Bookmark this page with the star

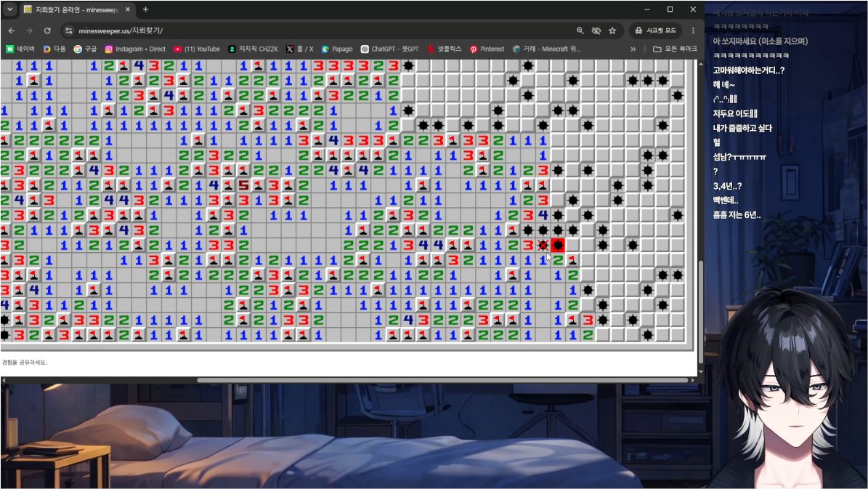612,31
